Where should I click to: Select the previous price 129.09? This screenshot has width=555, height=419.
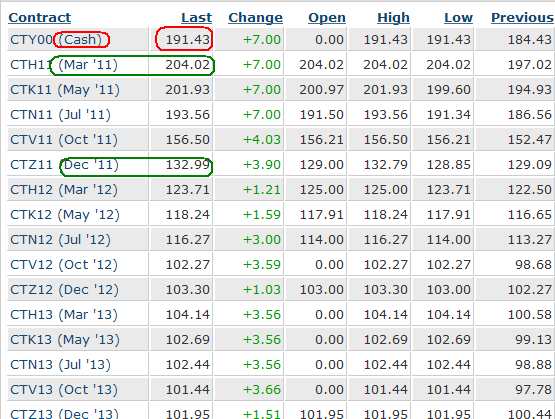530,165
